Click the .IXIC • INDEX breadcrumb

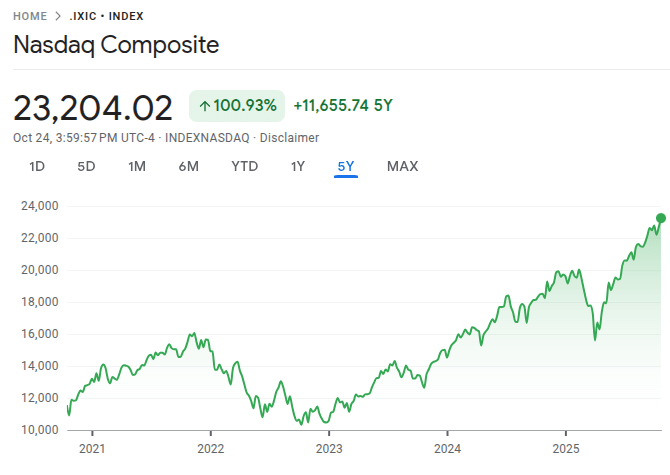107,16
